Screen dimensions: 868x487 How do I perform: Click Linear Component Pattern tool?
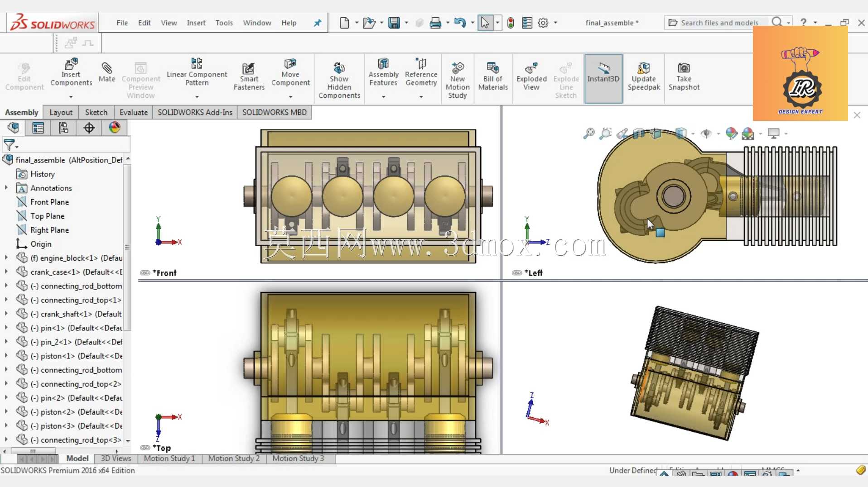pyautogui.click(x=197, y=72)
